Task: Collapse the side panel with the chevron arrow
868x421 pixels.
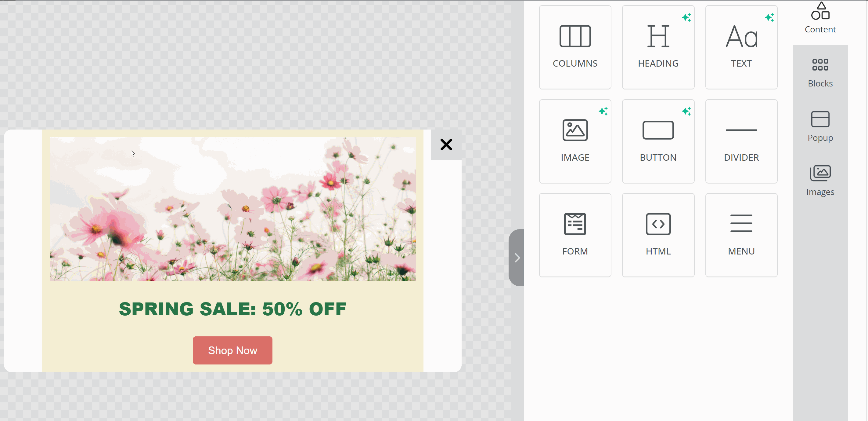Action: pyautogui.click(x=517, y=258)
